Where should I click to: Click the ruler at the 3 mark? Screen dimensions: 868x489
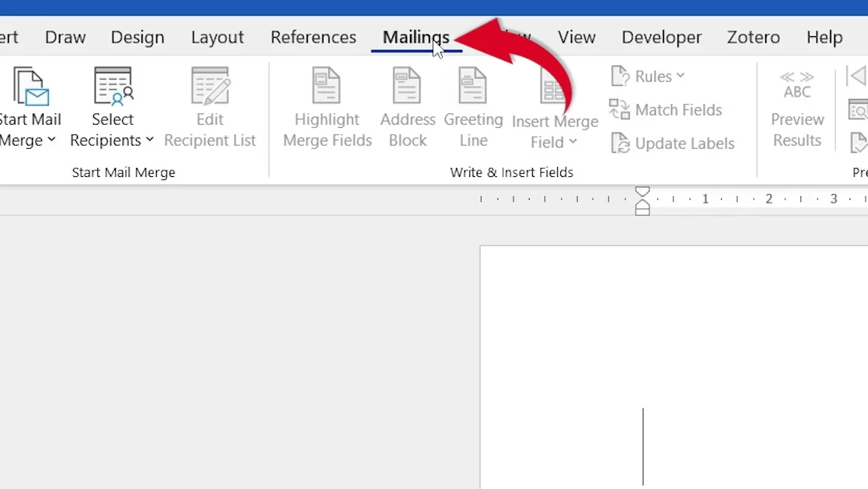coord(833,199)
